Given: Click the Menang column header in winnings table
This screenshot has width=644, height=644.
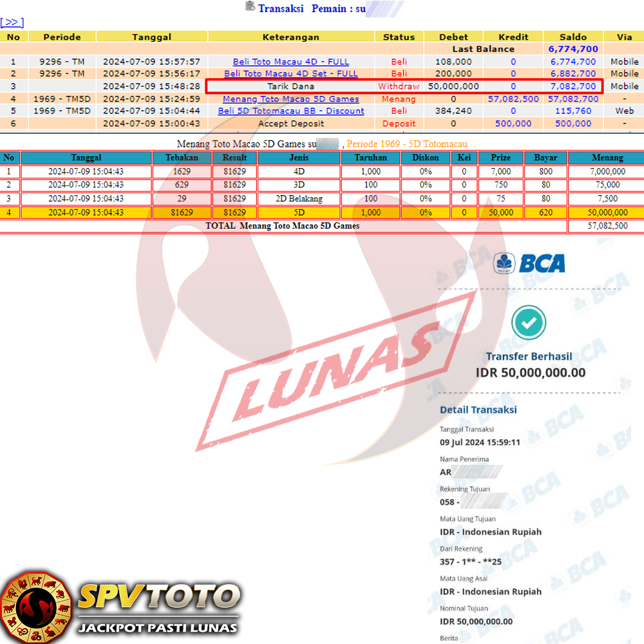Looking at the screenshot, I should tap(605, 158).
